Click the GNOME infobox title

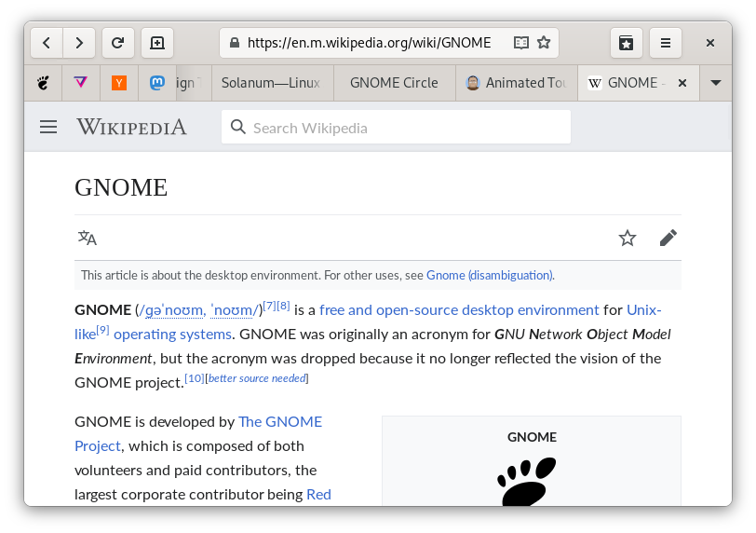coord(532,437)
